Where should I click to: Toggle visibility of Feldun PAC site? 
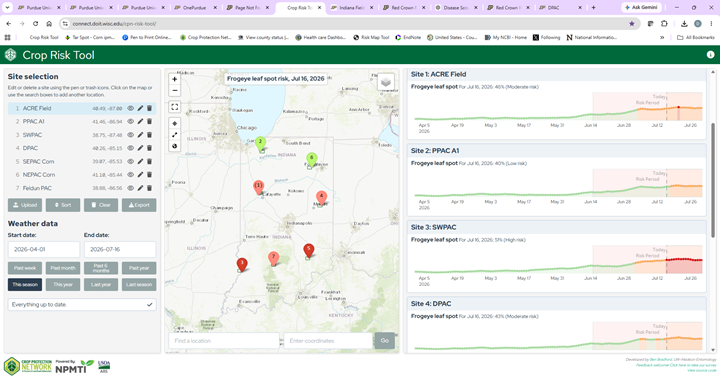click(x=130, y=188)
